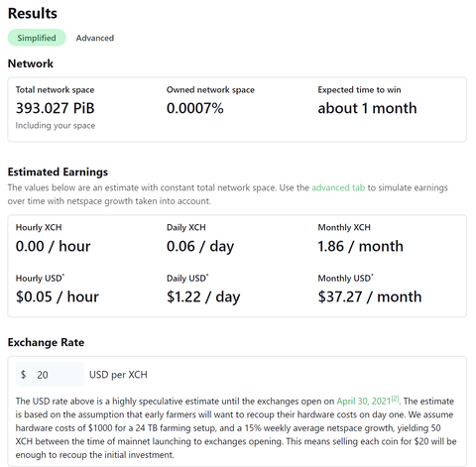Focus the USD per XCH input field
This screenshot has height=467, width=476.
50,375
